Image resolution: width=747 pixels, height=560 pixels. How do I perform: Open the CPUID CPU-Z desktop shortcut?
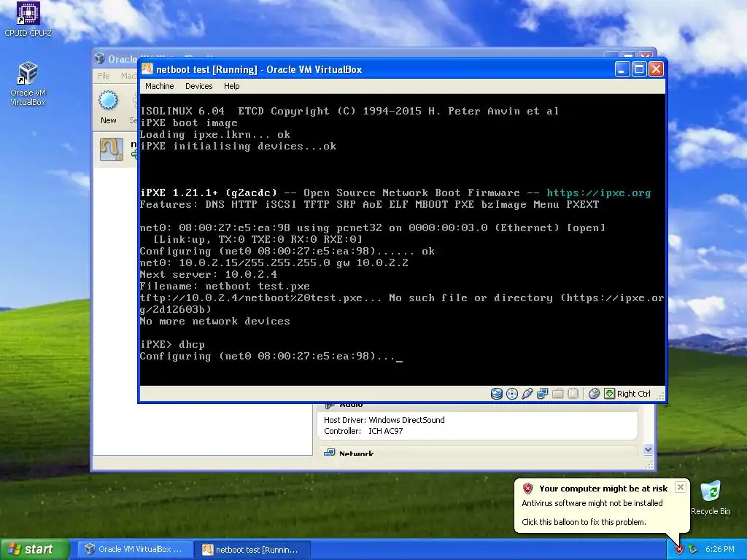[28, 20]
